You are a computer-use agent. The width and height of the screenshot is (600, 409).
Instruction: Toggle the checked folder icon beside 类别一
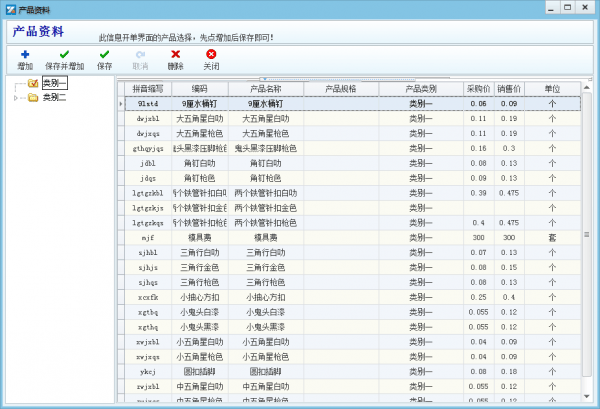click(x=33, y=84)
